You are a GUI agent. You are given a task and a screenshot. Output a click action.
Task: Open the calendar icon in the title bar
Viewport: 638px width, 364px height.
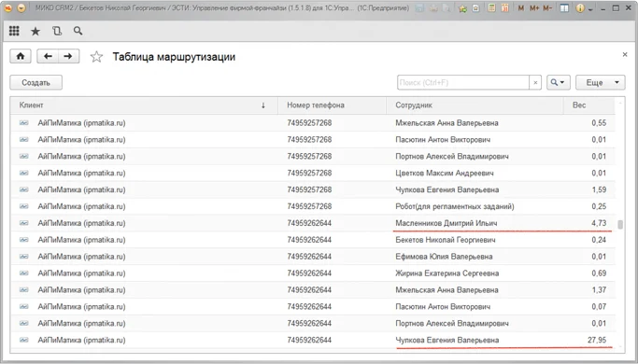(505, 7)
